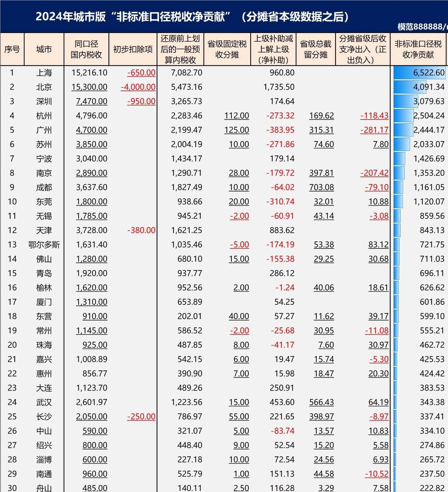The image size is (448, 492).
Task: Open underlined -281.17 value for 广州
Action: point(374,130)
